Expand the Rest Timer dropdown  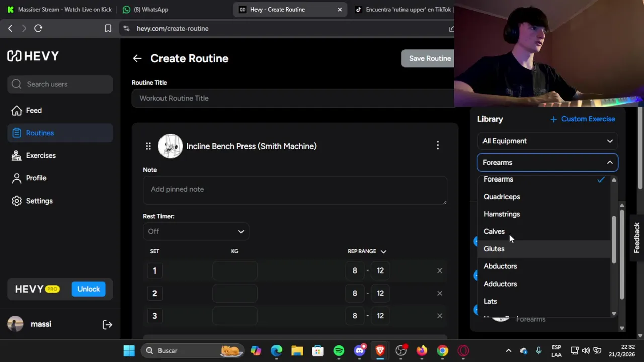[196, 231]
